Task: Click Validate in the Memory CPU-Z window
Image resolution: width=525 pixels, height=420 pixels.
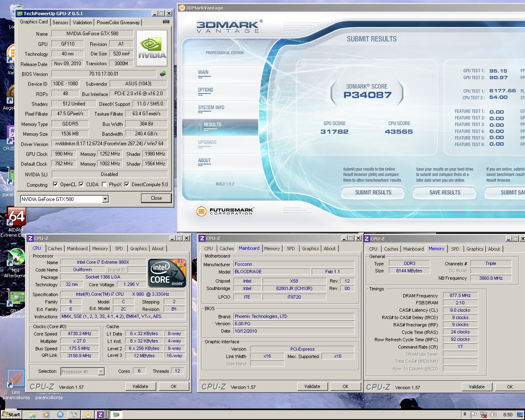Action: pos(477,387)
